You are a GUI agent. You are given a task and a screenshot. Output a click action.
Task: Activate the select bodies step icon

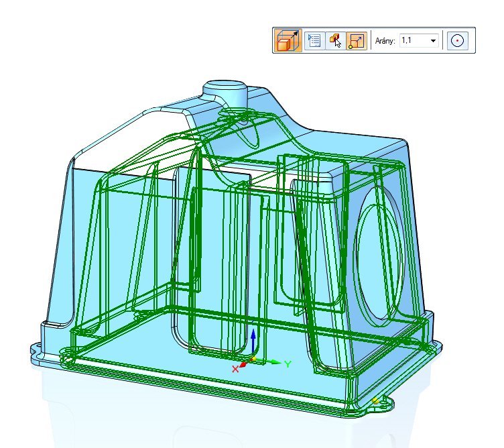[x=335, y=41]
